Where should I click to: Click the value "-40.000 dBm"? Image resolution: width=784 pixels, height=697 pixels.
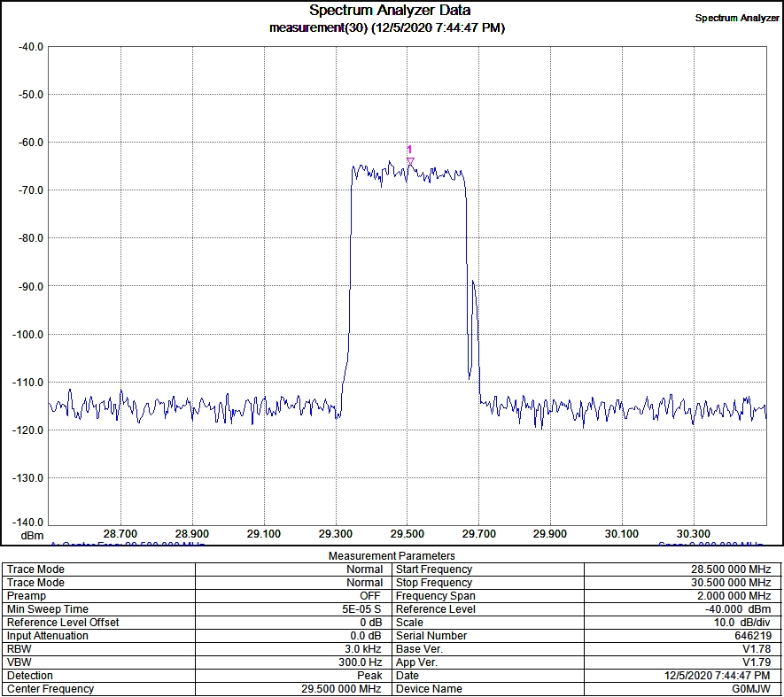pyautogui.click(x=738, y=609)
